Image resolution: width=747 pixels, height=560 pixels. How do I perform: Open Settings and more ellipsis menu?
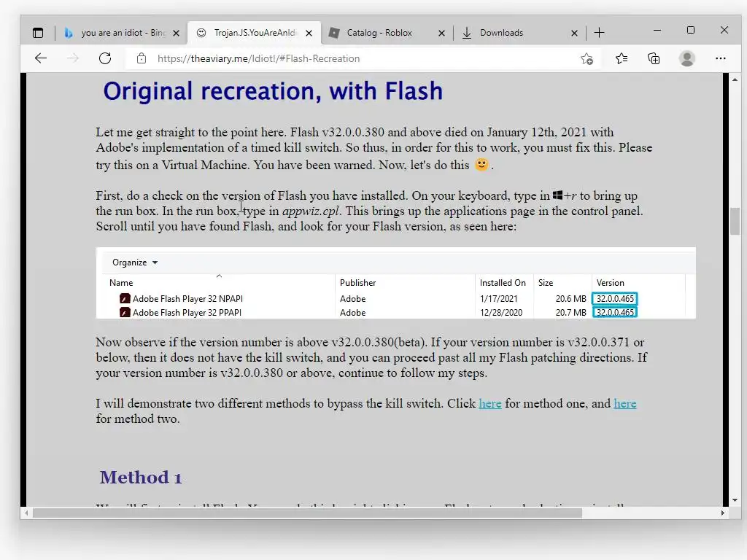720,58
